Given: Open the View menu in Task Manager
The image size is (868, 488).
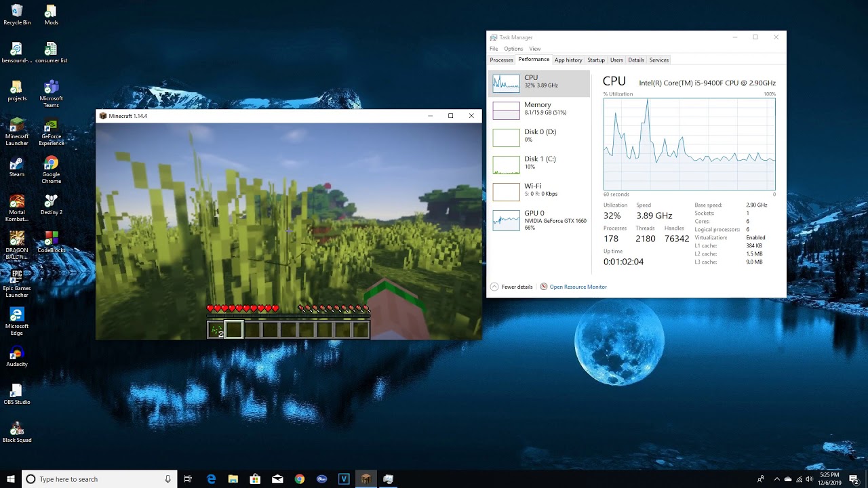Looking at the screenshot, I should click(535, 49).
